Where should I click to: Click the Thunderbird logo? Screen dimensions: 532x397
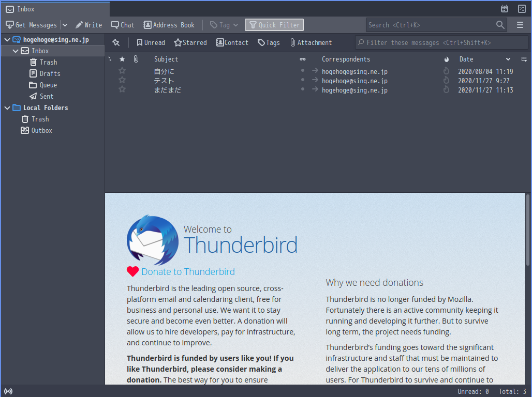(153, 240)
